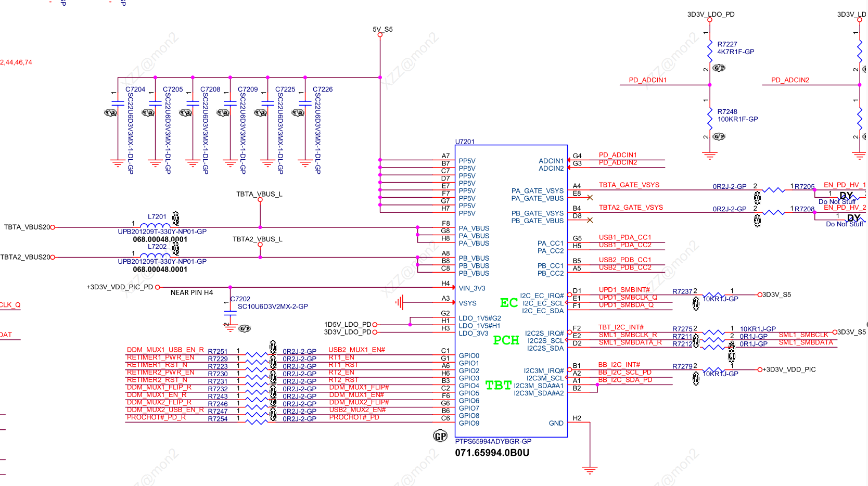Select the U7201 component reference label

465,142
